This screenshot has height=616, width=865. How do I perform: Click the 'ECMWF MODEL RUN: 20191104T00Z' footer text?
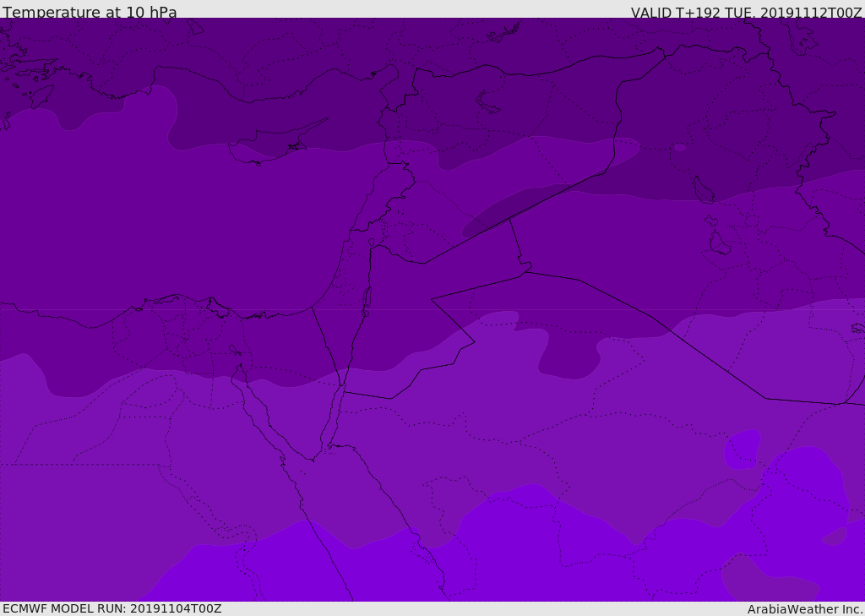(x=112, y=608)
